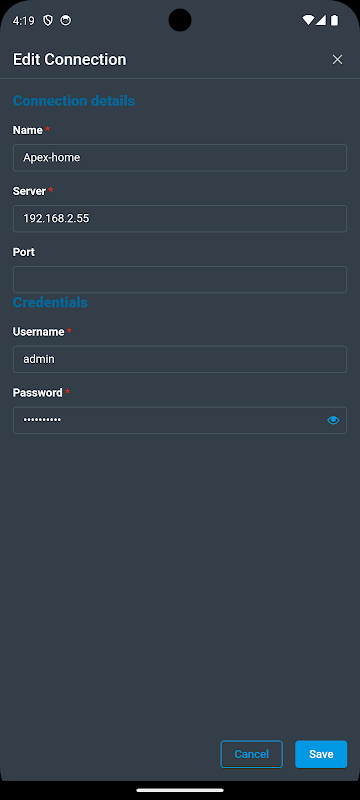Image resolution: width=360 pixels, height=800 pixels.
Task: Close the Edit Connection dialog with X
Action: 337,60
